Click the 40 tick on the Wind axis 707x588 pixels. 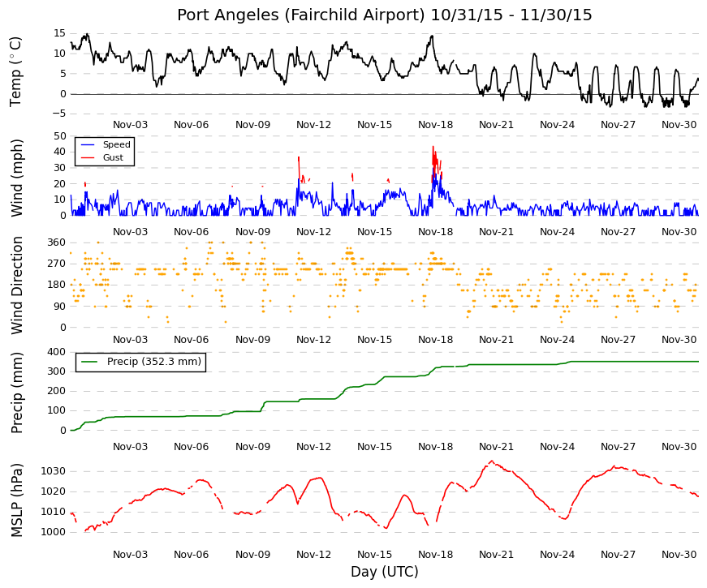(59, 152)
